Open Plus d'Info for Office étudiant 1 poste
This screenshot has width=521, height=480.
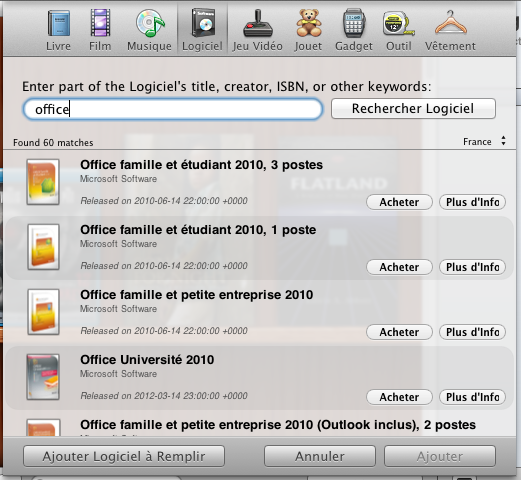472,267
